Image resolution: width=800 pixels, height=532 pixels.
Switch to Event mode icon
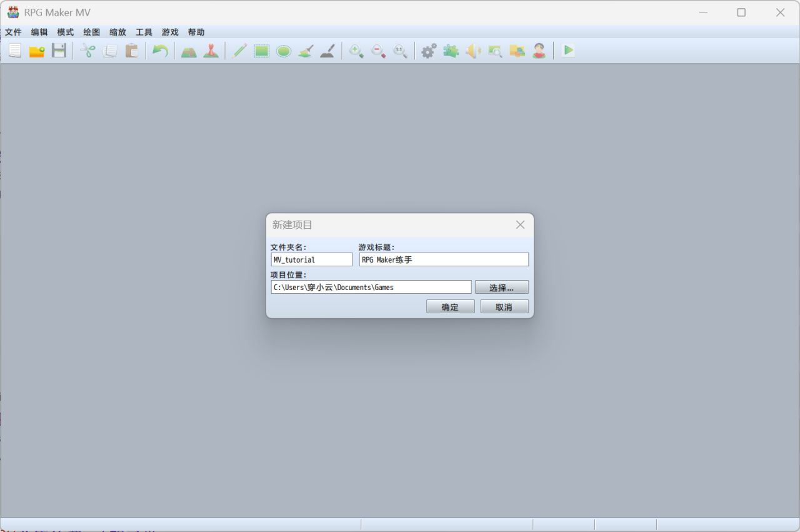tap(211, 51)
